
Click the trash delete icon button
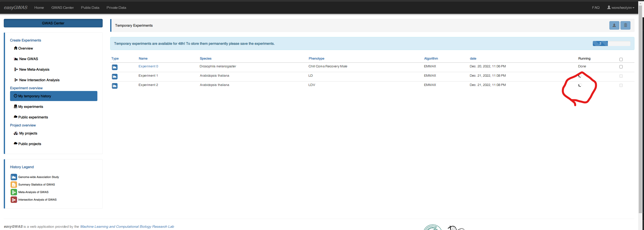point(625,25)
